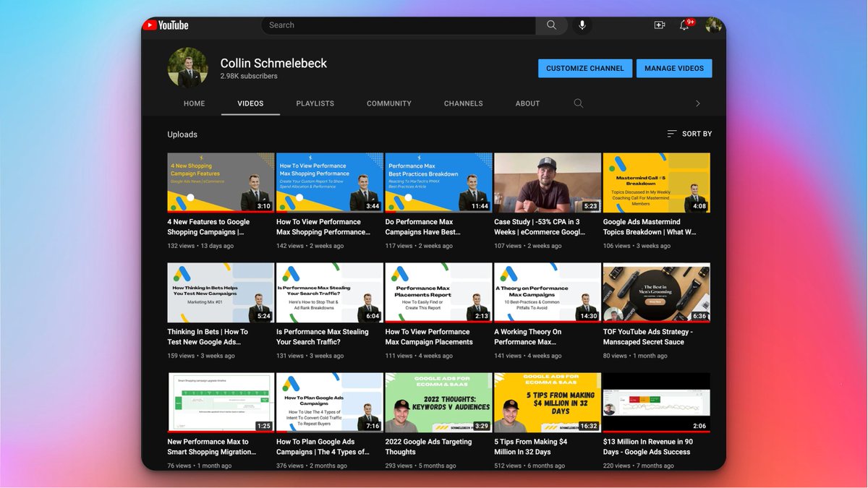868x488 pixels.
Task: Open title '2022 Google Ads Targeting Thoughts'
Action: coord(428,447)
